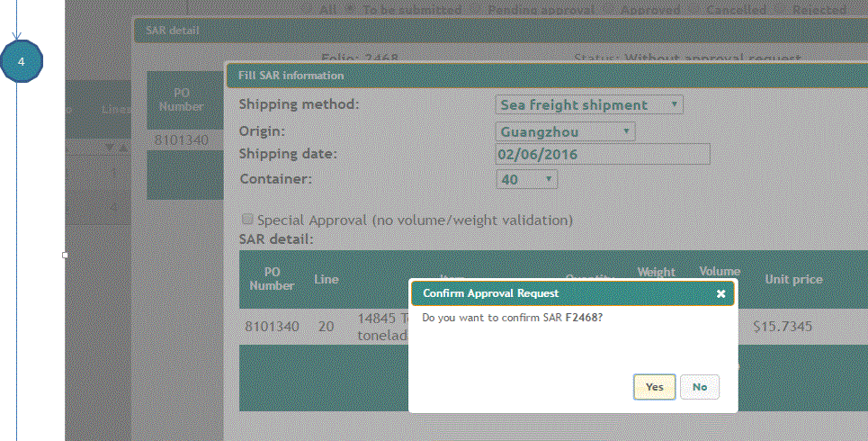
Task: Click the step 4 circle marker
Action: click(x=21, y=62)
